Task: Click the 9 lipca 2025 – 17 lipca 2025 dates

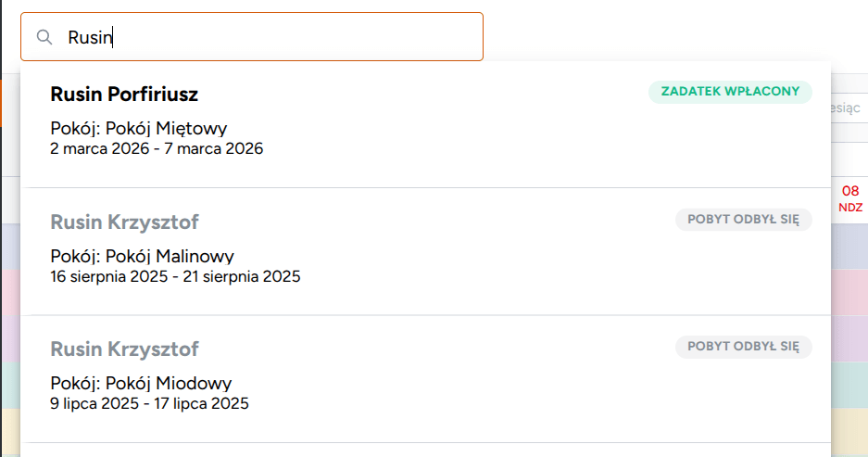Action: [x=149, y=403]
